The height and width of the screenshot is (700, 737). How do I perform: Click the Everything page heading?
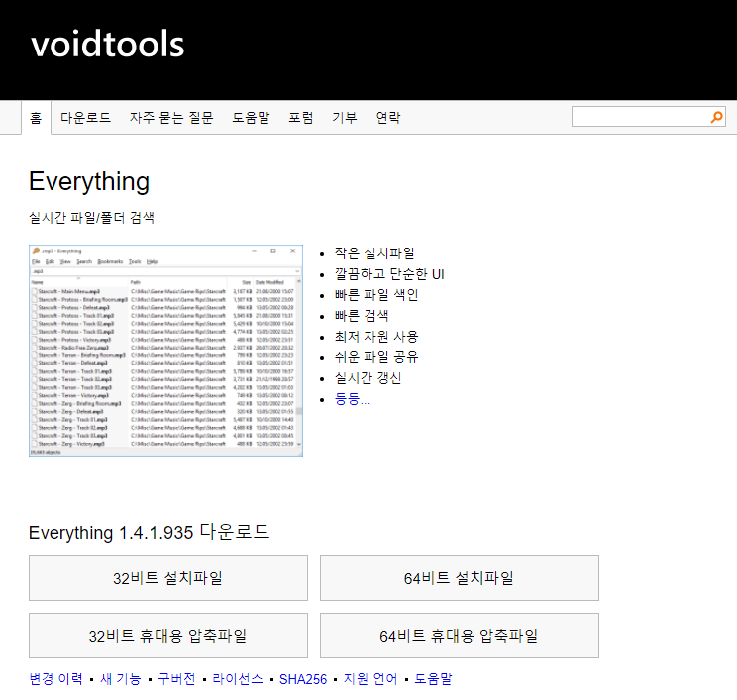click(x=89, y=182)
